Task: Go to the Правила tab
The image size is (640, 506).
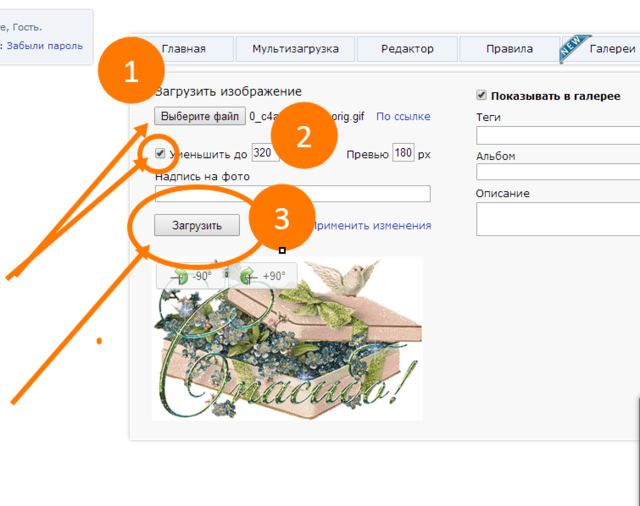Action: (x=509, y=49)
